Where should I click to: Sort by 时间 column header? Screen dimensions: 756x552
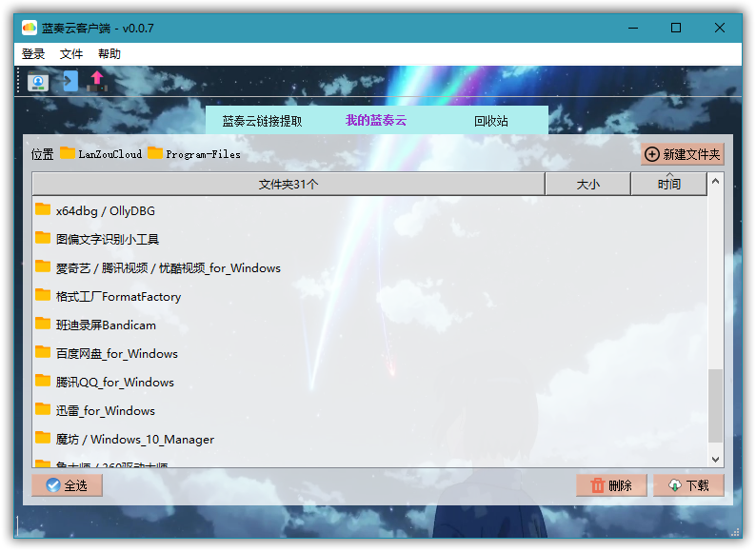pyautogui.click(x=668, y=185)
